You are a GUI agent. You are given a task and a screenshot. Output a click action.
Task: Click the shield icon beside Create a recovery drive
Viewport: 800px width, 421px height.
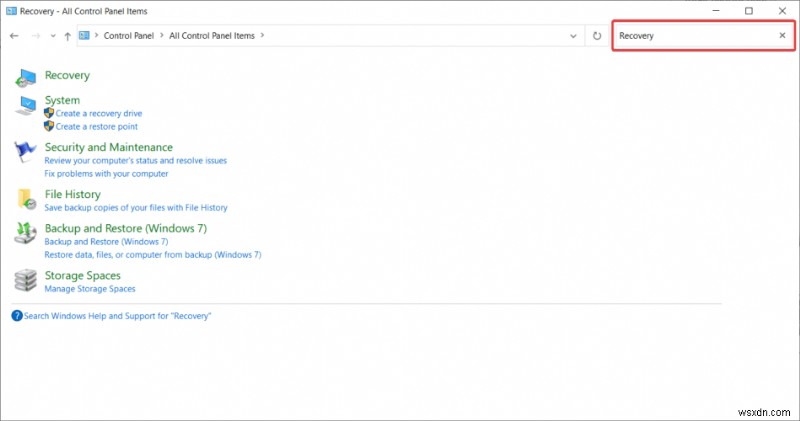coord(49,113)
